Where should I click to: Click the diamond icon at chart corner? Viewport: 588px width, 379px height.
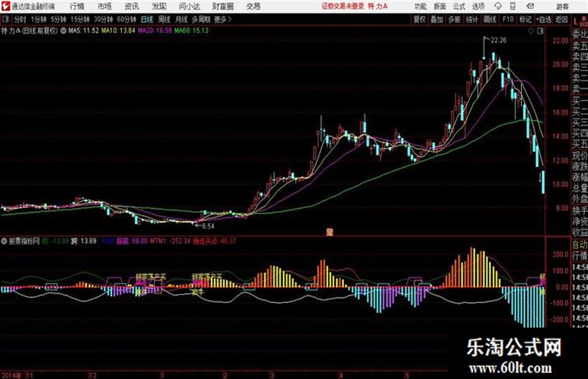pyautogui.click(x=531, y=31)
